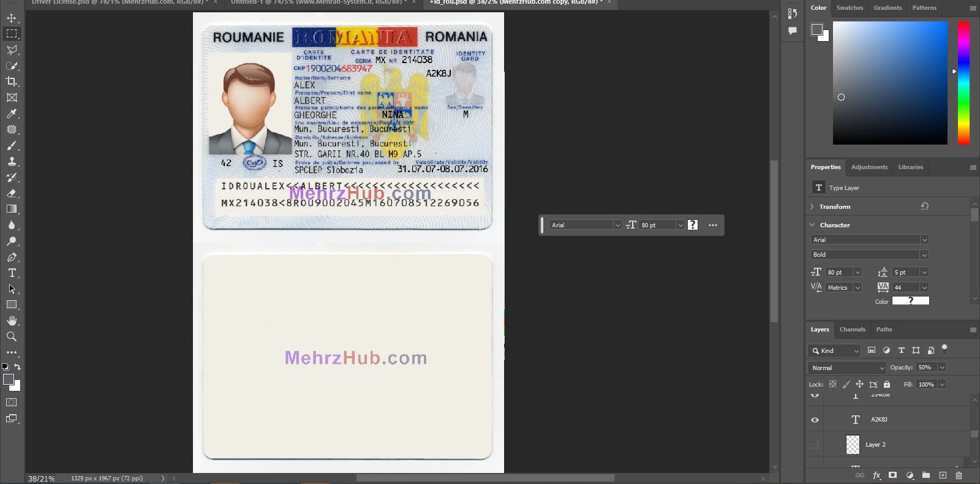The image size is (980, 484).
Task: Expand the Transform section
Action: 812,206
